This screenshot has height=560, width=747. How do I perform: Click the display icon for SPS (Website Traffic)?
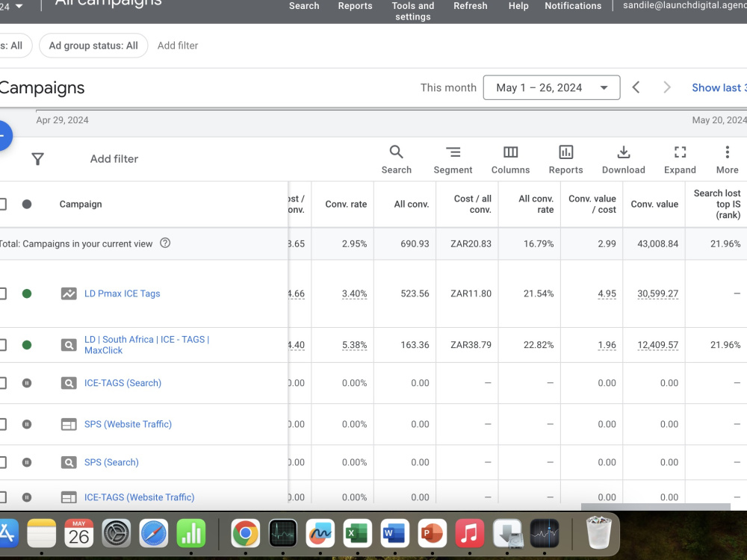click(x=69, y=424)
